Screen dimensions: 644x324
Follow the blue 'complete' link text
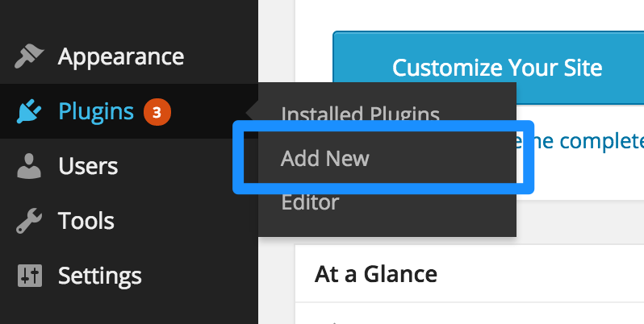[602, 141]
